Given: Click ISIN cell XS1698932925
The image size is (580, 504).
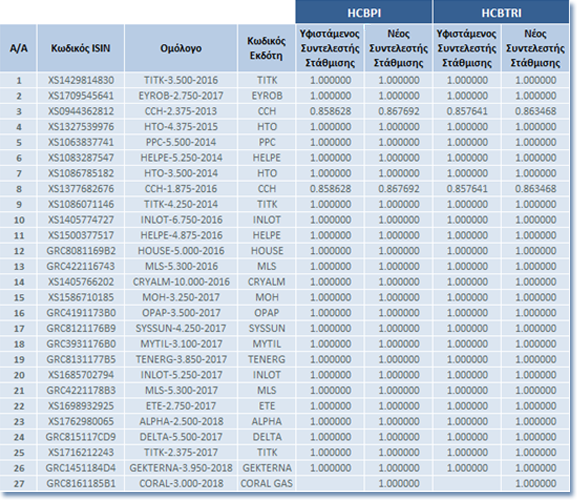Looking at the screenshot, I should click(81, 406).
